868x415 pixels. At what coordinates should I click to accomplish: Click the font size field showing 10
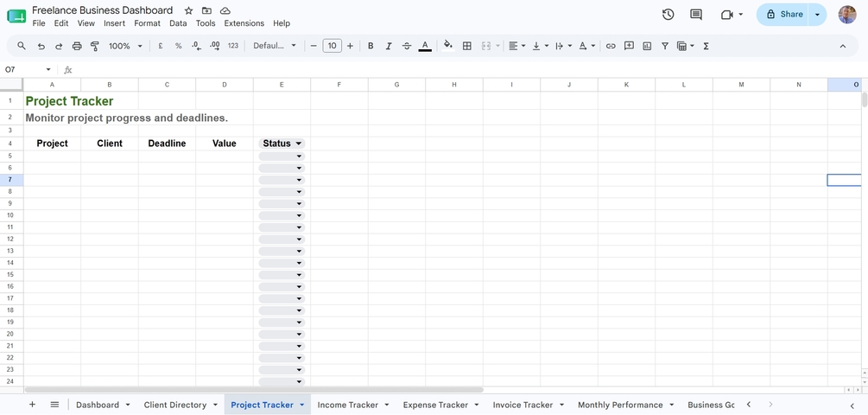pyautogui.click(x=332, y=46)
